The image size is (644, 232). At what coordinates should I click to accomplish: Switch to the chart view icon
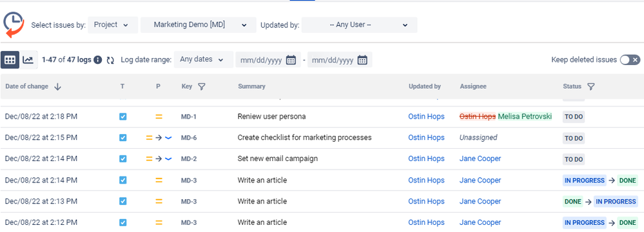[28, 60]
